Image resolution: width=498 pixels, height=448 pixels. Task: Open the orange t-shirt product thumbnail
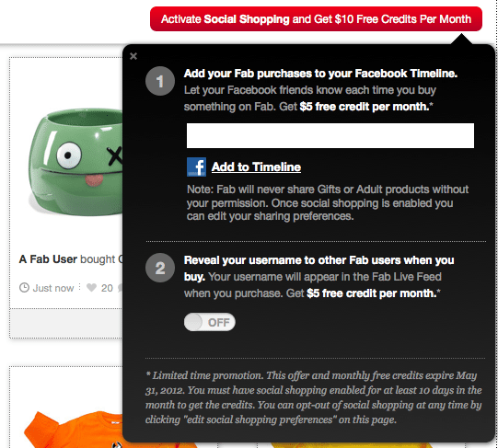(x=73, y=429)
